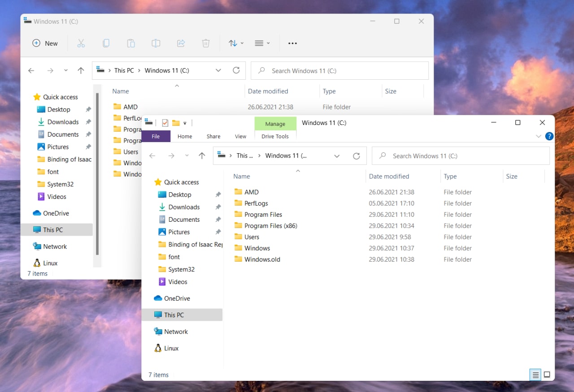Click the Properties quick access toolbar icon
Viewport: 574px width, 392px height.
(165, 123)
